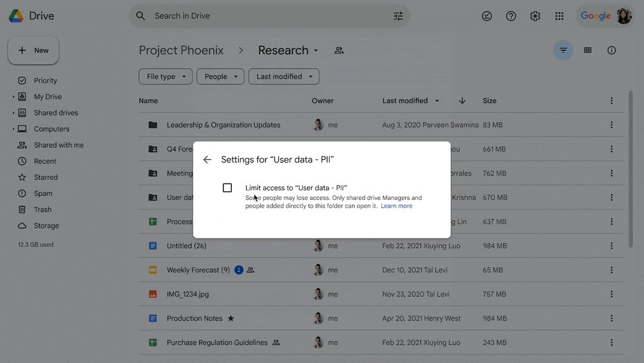Open the Learn more link
644x363 pixels.
coord(396,206)
